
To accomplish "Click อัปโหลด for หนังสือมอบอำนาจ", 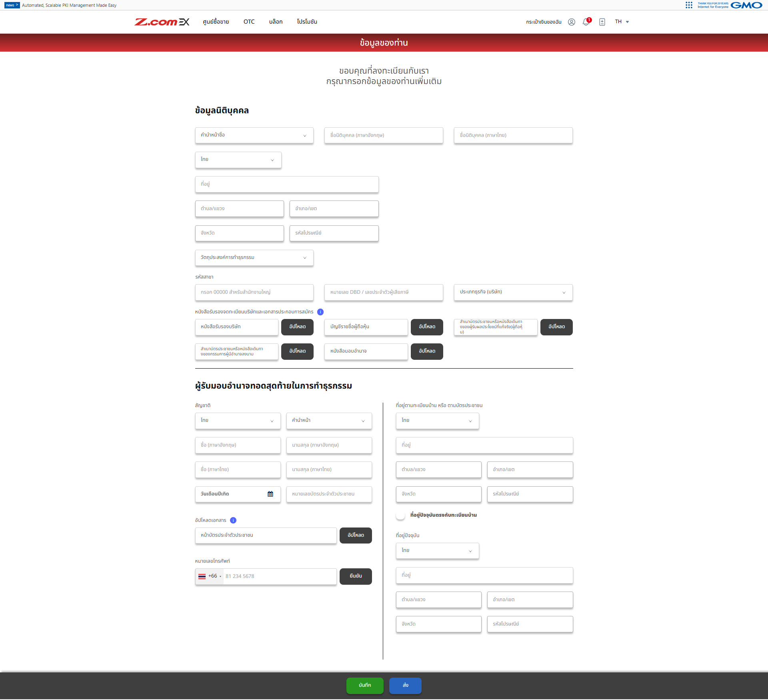I will pyautogui.click(x=427, y=351).
